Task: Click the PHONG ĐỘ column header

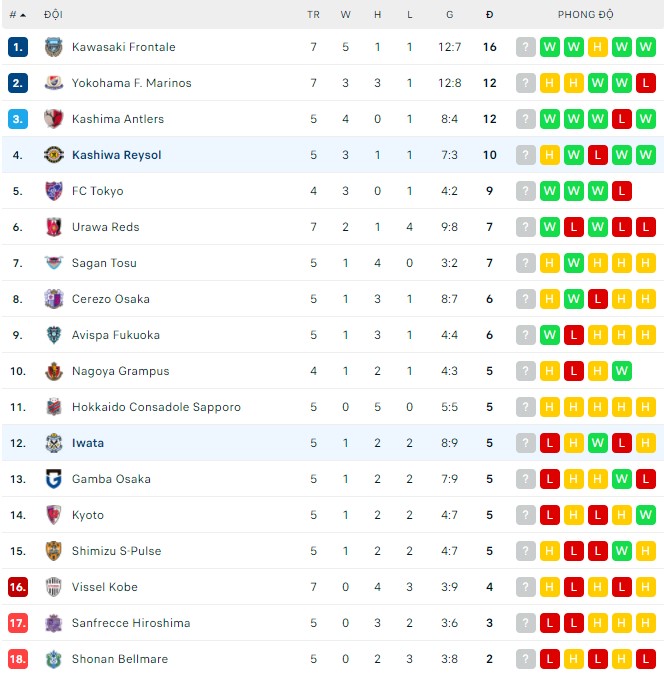Action: [585, 15]
